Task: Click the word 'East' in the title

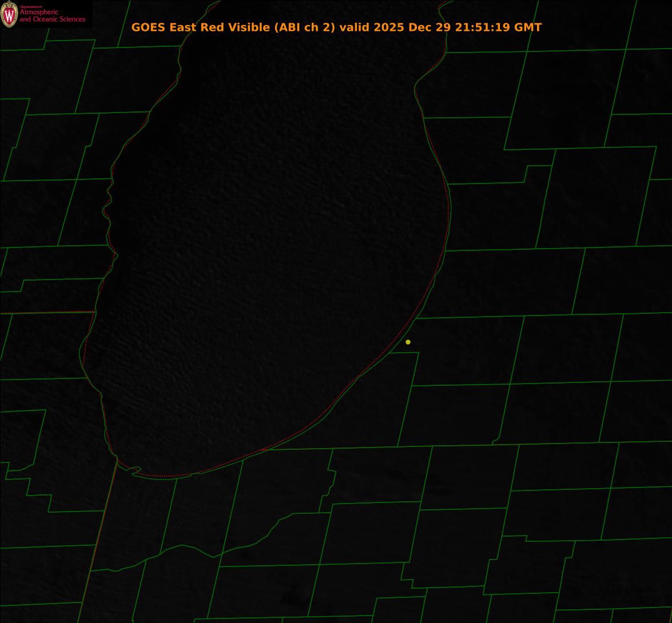Action: click(x=182, y=27)
